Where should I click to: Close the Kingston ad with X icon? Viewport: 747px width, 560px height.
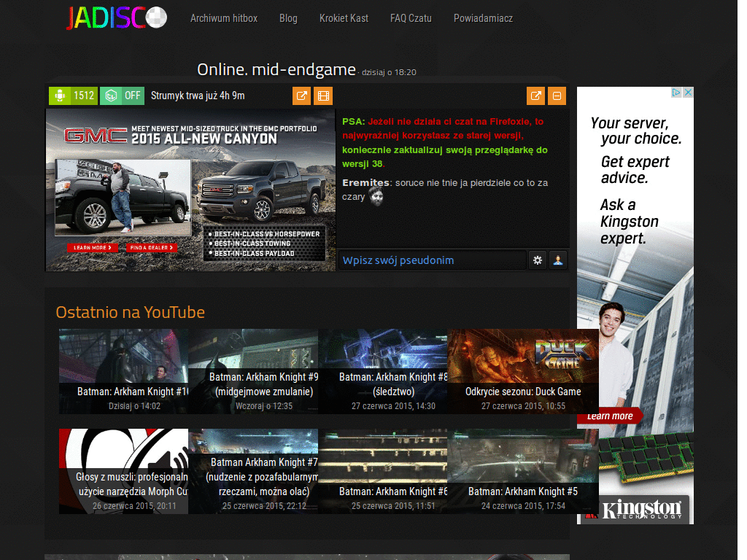tap(688, 93)
